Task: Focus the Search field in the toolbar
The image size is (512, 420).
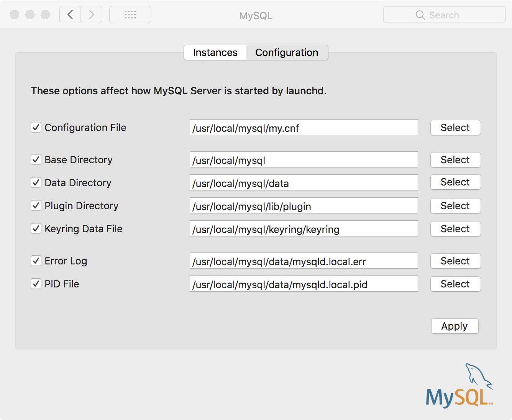Action: [445, 15]
